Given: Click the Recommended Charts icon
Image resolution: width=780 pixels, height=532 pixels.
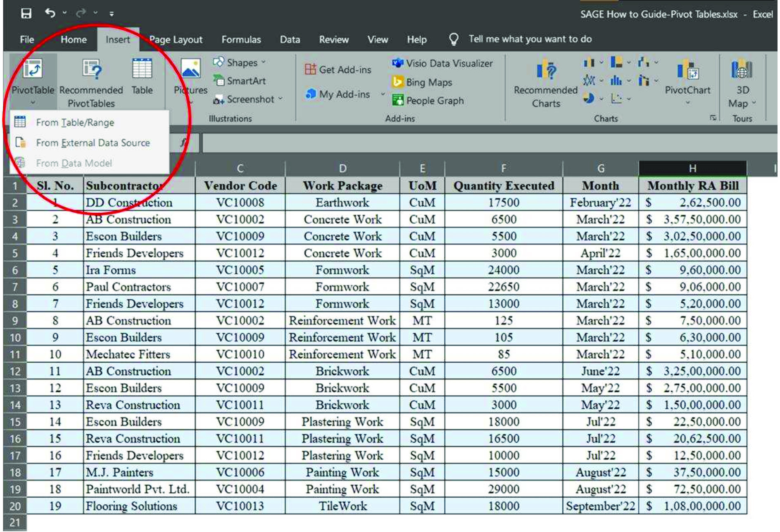Looking at the screenshot, I should [x=546, y=69].
